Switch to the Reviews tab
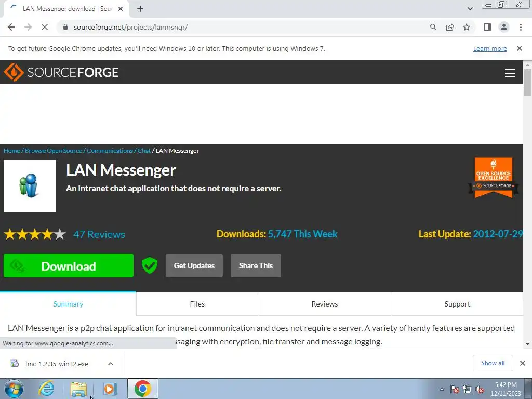The width and height of the screenshot is (532, 399). click(324, 304)
